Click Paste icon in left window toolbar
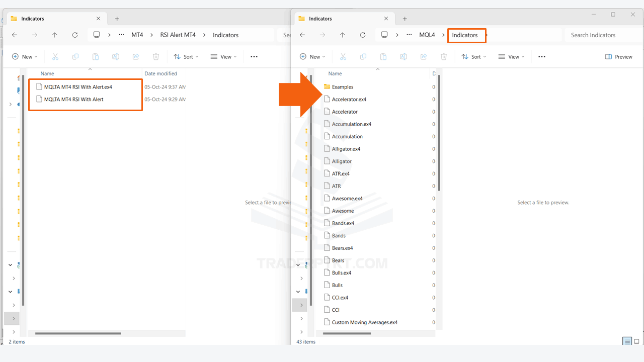Image resolution: width=644 pixels, height=362 pixels. point(96,57)
